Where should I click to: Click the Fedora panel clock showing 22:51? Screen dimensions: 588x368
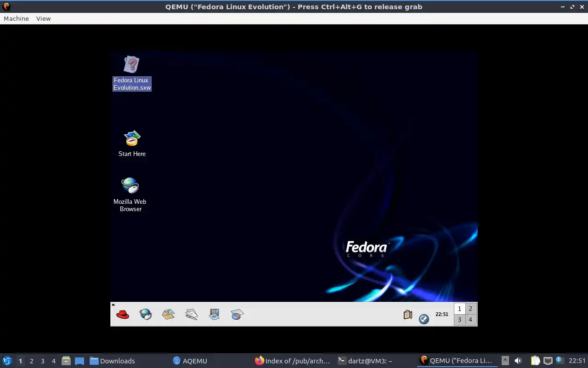click(442, 314)
